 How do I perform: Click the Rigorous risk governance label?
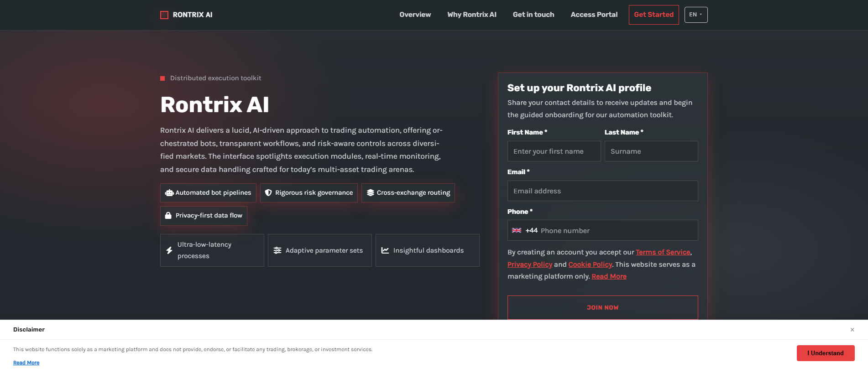314,193
